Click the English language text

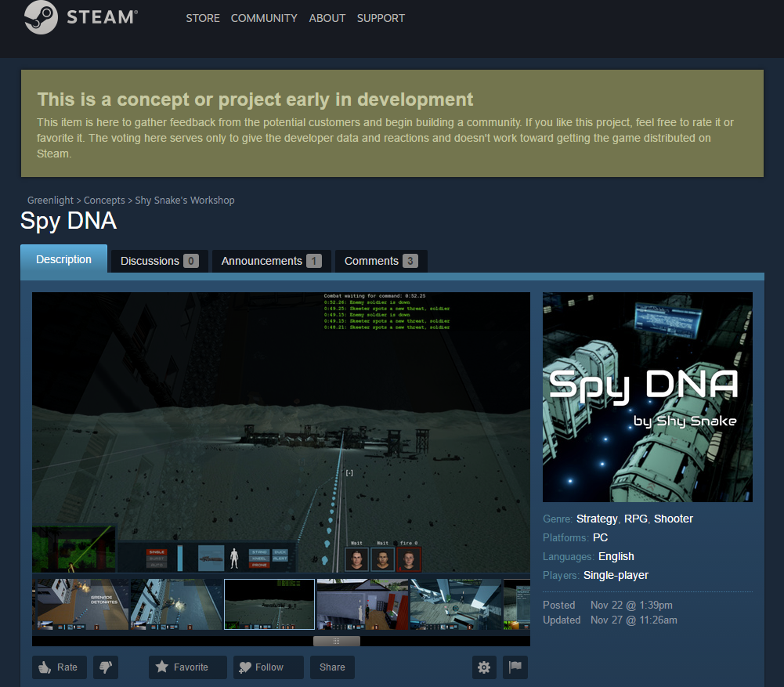tap(616, 556)
